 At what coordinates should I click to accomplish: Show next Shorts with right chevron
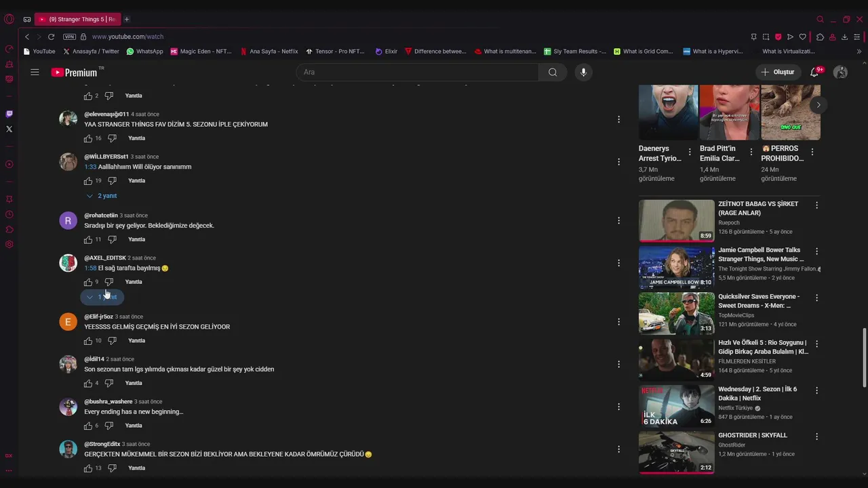pyautogui.click(x=818, y=104)
